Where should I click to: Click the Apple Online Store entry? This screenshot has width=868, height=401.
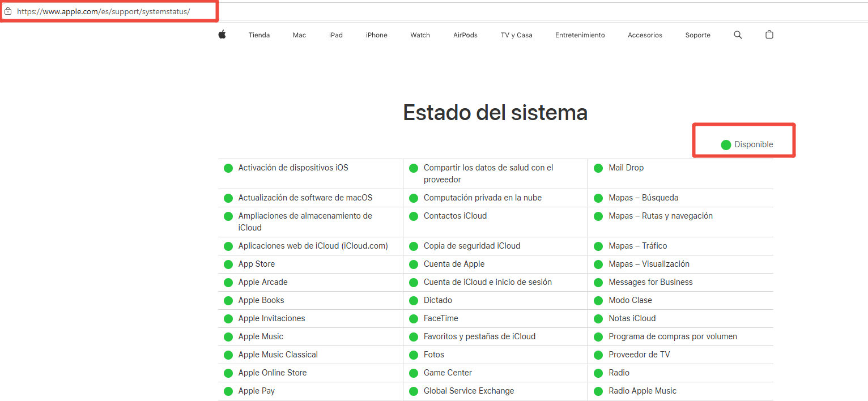273,373
